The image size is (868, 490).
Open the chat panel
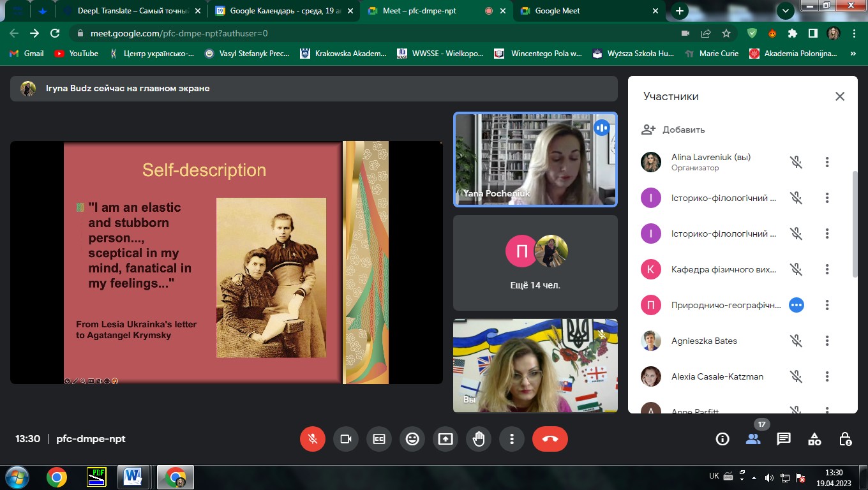tap(784, 439)
